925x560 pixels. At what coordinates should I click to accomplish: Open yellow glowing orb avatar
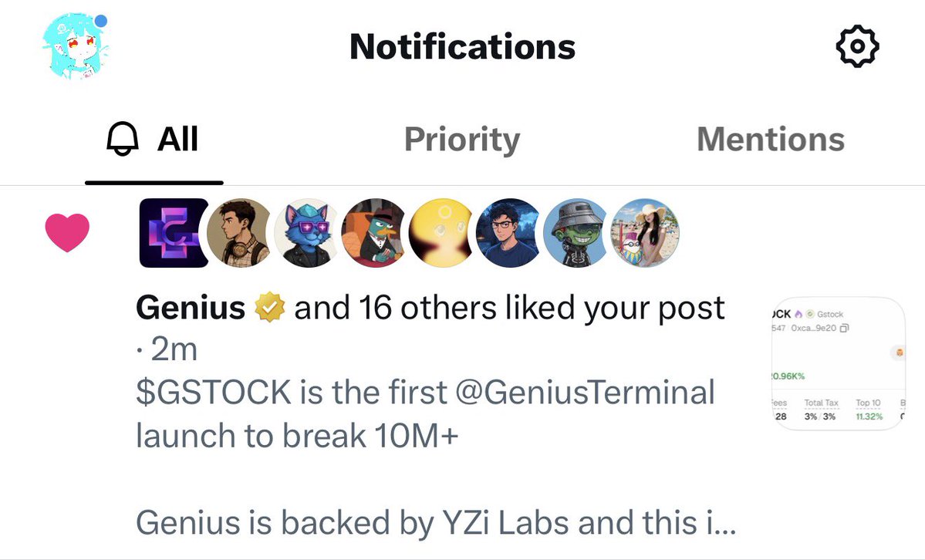tap(442, 232)
